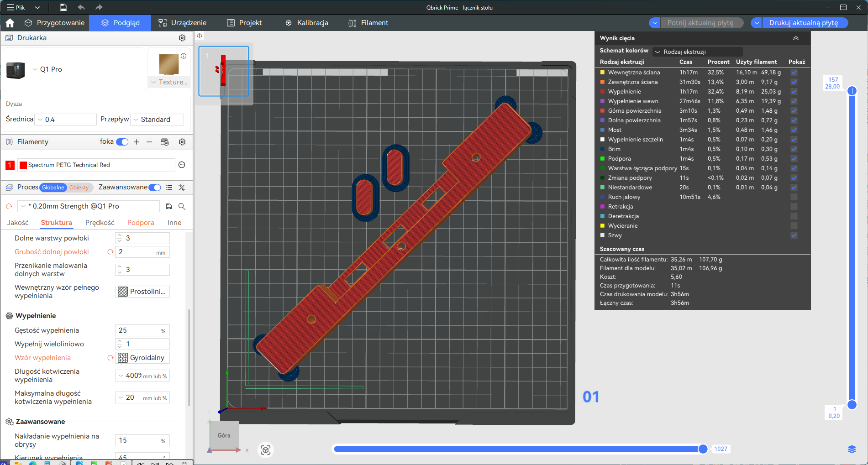Toggle the foka filament switch
868x465 pixels.
point(122,142)
